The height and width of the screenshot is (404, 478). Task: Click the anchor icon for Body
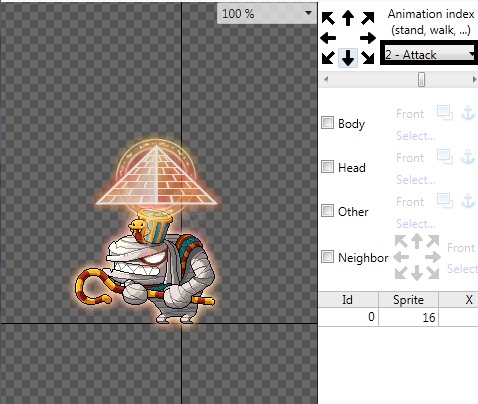pyautogui.click(x=468, y=113)
